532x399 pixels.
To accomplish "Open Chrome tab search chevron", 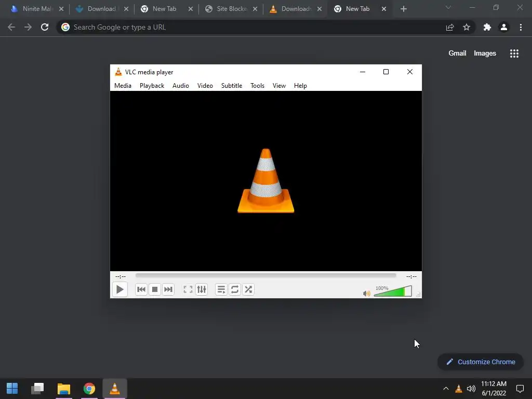I will coord(448,7).
